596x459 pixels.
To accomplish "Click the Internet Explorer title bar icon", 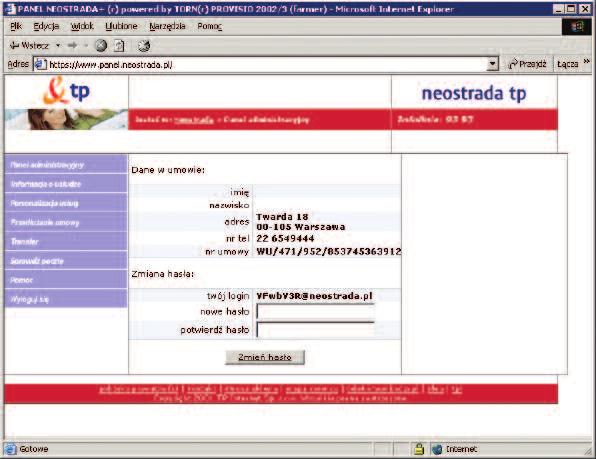I will [x=11, y=9].
